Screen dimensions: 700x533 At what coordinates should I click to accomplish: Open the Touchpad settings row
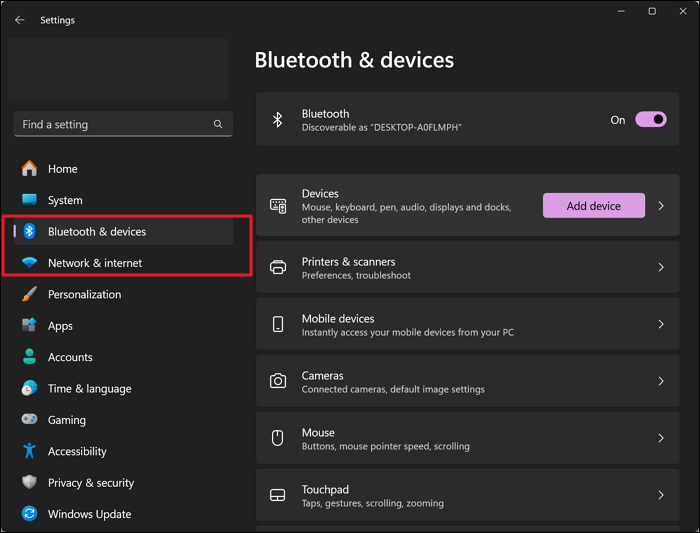(x=467, y=495)
